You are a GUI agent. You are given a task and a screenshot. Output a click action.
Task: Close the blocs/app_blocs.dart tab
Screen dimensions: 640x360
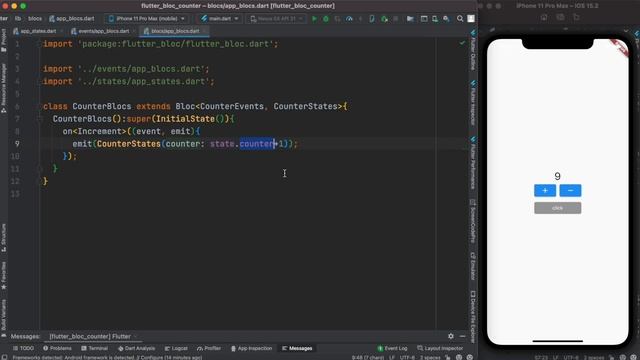(x=204, y=31)
